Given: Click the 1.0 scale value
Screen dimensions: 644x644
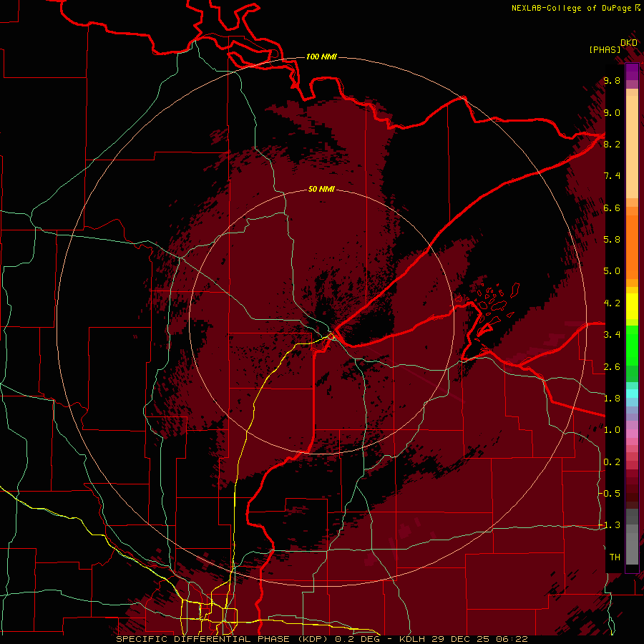Looking at the screenshot, I should 612,430.
